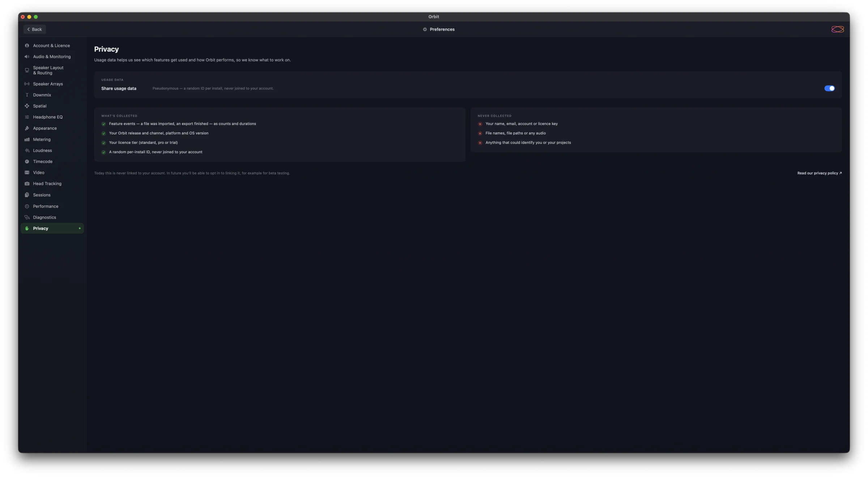The width and height of the screenshot is (868, 477).
Task: Select the Privacy sidebar item
Action: point(52,228)
